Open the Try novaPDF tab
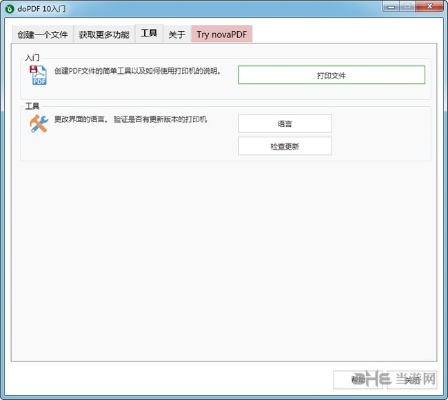Viewport: 448px width, 400px height. 222,34
